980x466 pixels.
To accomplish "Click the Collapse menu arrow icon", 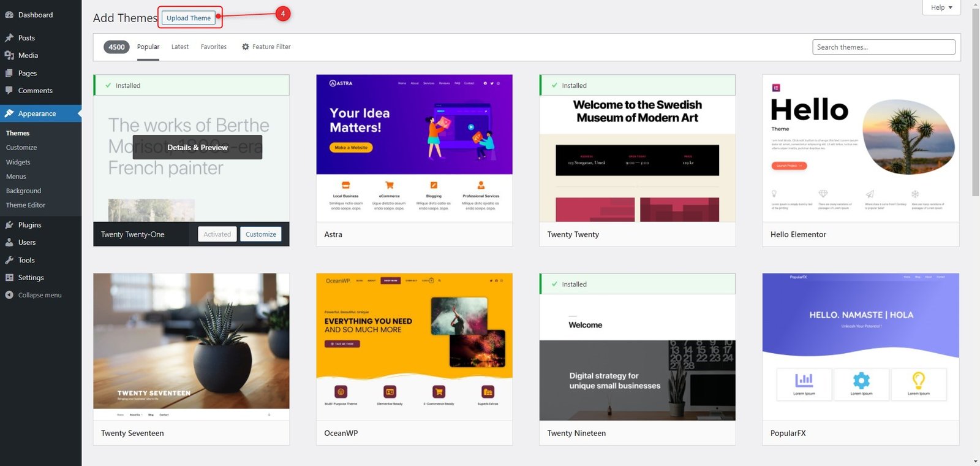I will click(x=9, y=295).
